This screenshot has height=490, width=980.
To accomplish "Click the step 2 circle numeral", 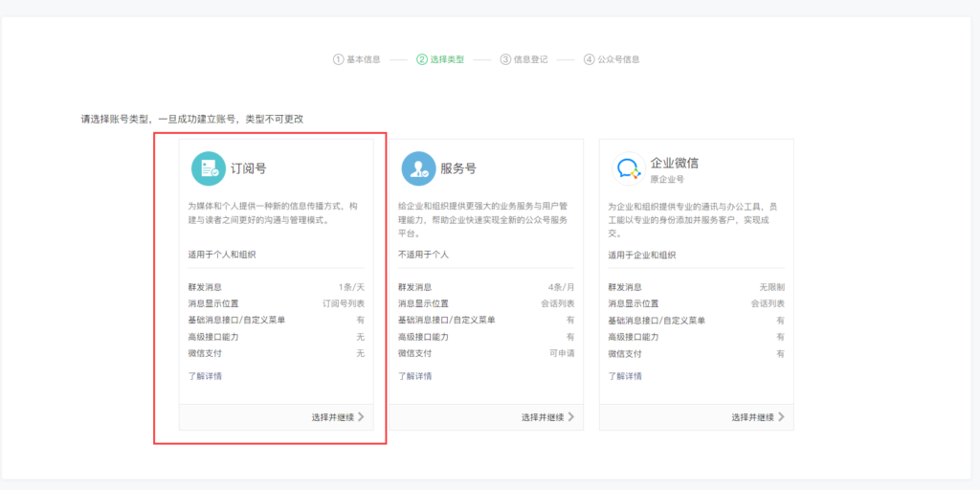I will pyautogui.click(x=422, y=59).
